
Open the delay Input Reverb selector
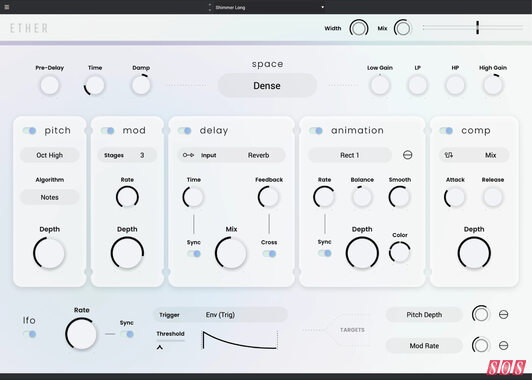pos(231,155)
